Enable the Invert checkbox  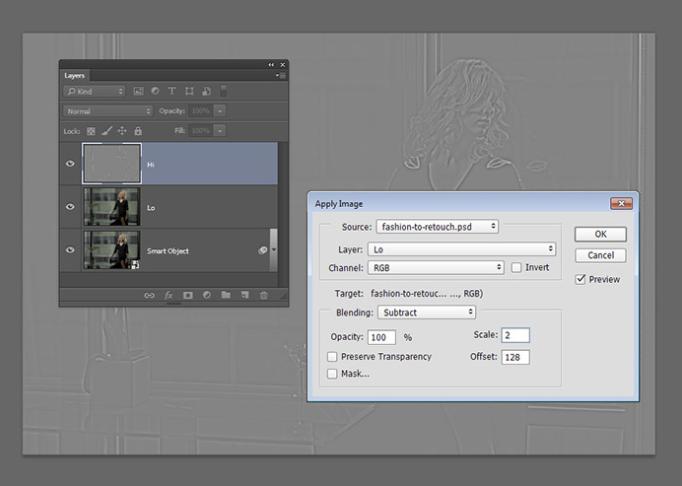point(516,268)
